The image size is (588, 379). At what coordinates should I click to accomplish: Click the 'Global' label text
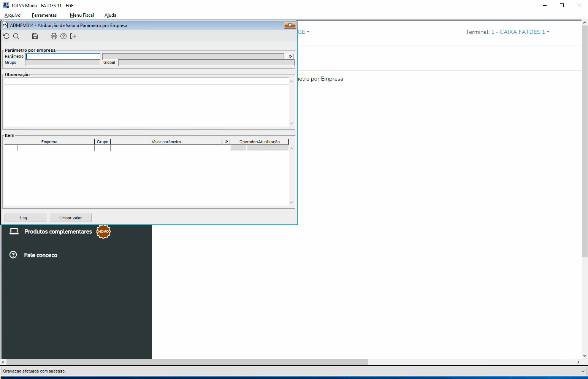coord(109,62)
